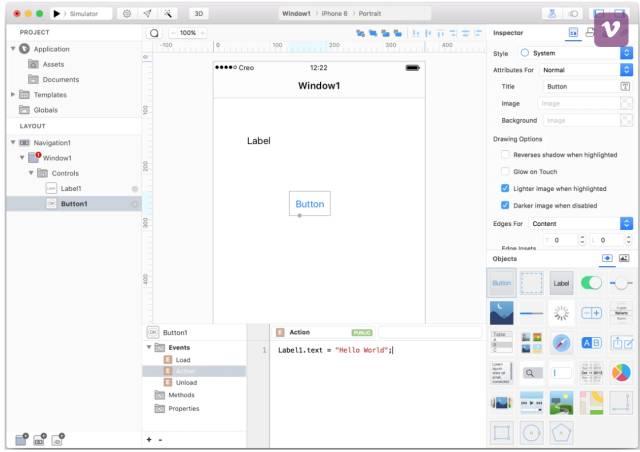
Task: Click the Label text on the canvas
Action: pos(258,141)
